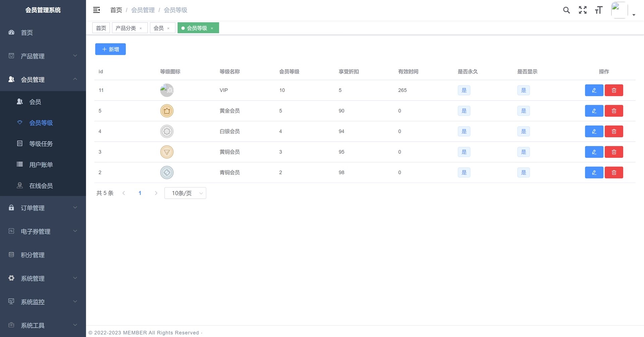
Task: Delete the 青铜会员 level row
Action: [614, 173]
